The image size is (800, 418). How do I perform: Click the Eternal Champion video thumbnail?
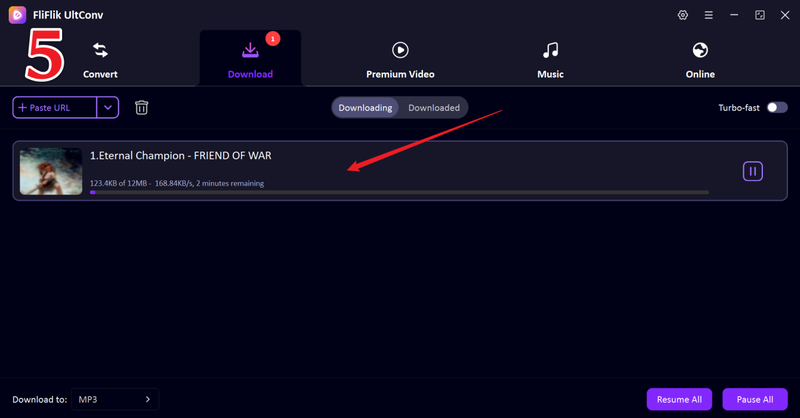[x=51, y=171]
